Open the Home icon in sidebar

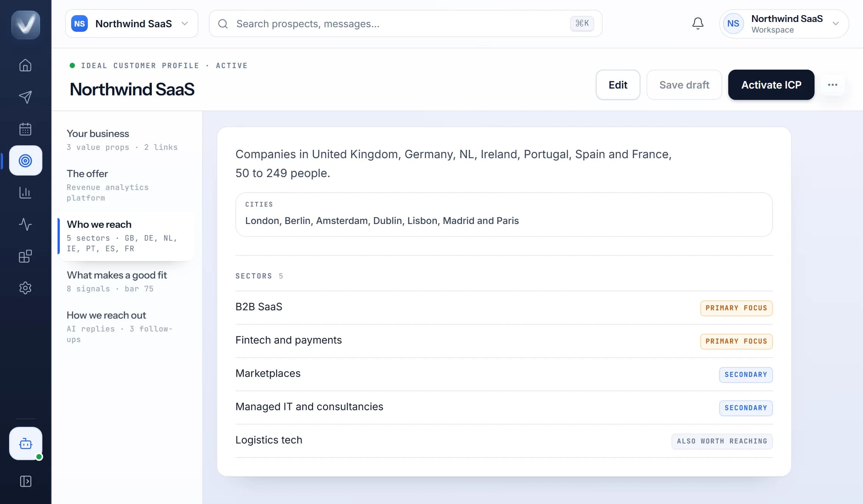tap(25, 65)
